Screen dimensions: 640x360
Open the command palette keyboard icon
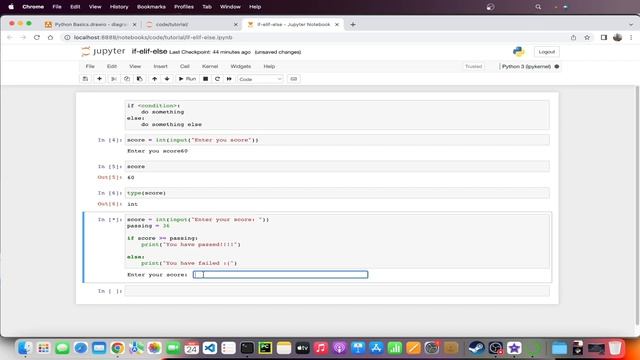pyautogui.click(x=293, y=79)
